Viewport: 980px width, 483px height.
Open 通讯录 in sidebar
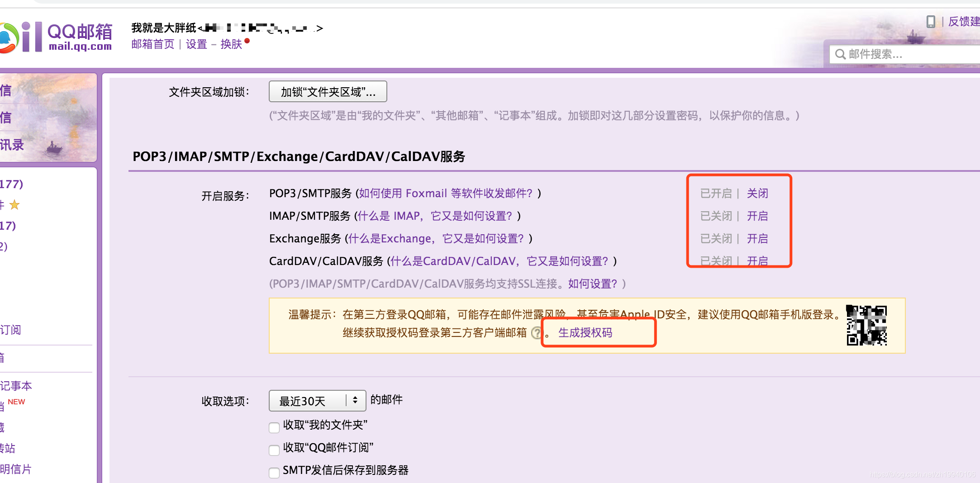coord(12,145)
